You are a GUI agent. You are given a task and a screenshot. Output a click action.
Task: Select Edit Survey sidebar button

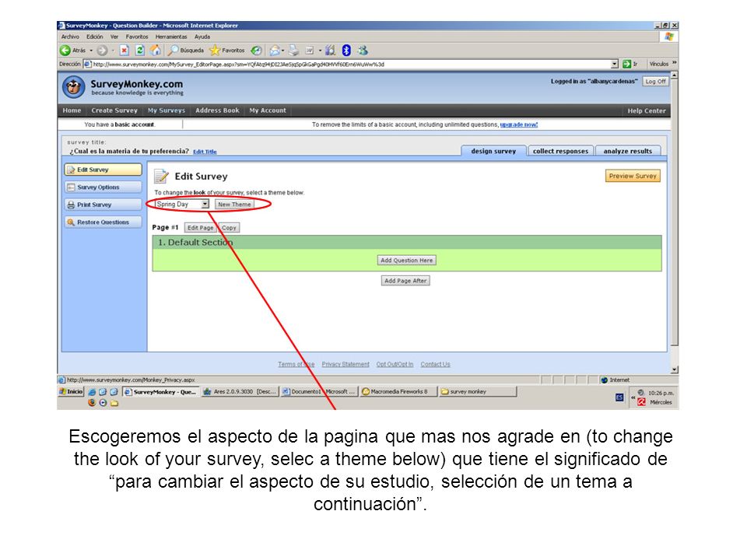(x=103, y=170)
